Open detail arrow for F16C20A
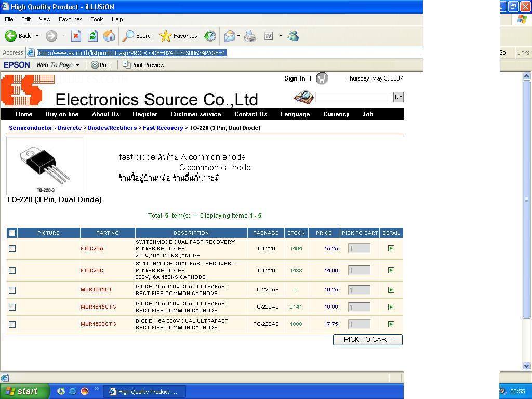 391,248
